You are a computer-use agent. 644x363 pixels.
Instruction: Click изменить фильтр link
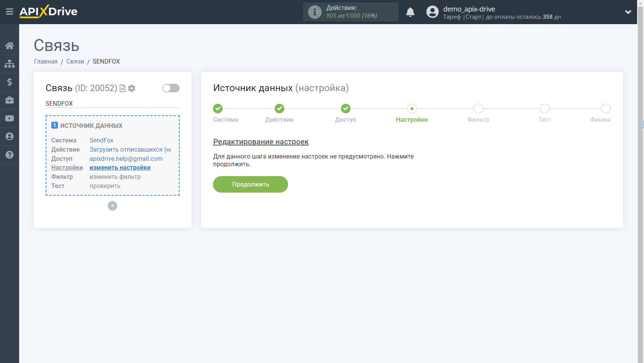click(115, 177)
